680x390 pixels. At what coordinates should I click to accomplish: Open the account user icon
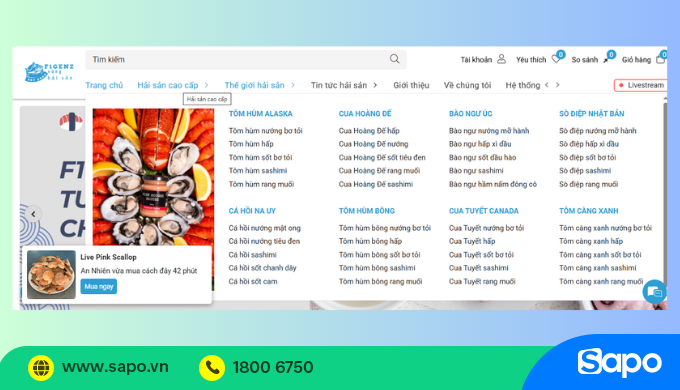pos(501,59)
